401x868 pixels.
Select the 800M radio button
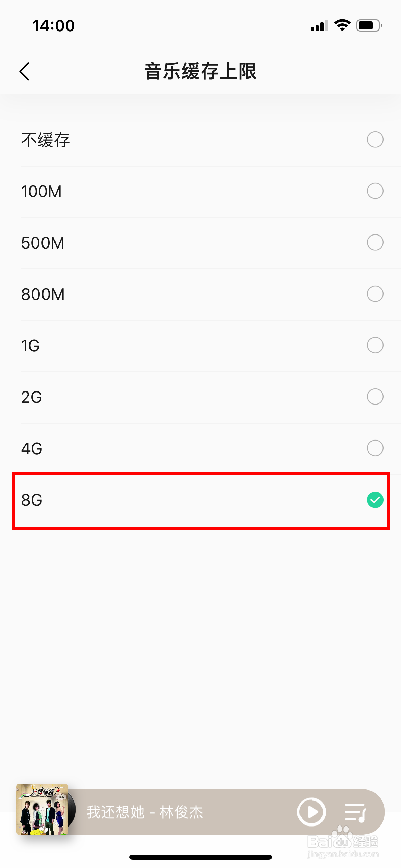click(375, 294)
